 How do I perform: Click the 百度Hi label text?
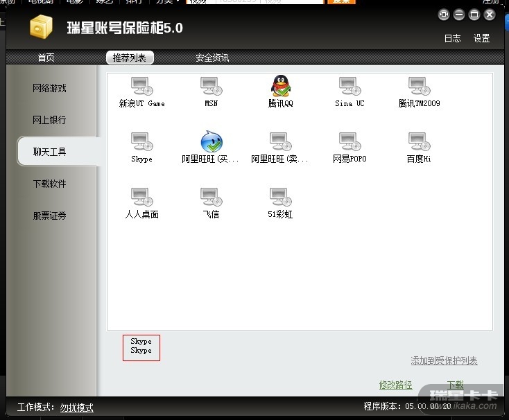pos(419,159)
